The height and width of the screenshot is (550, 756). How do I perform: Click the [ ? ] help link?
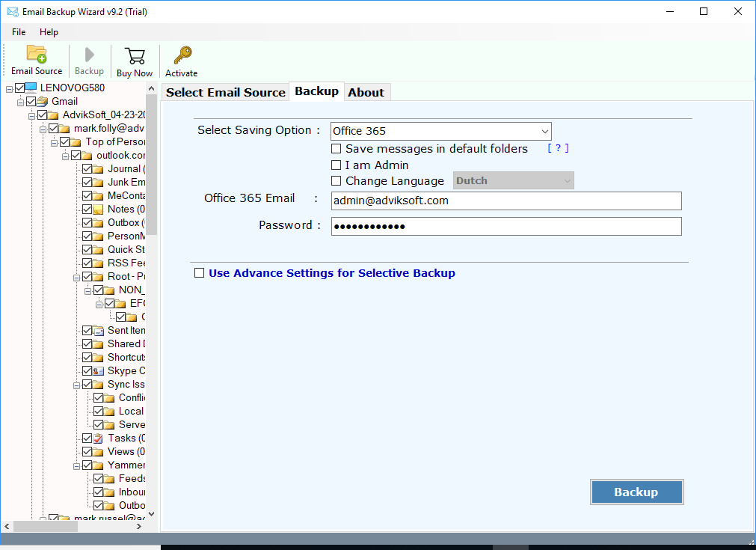(x=558, y=148)
